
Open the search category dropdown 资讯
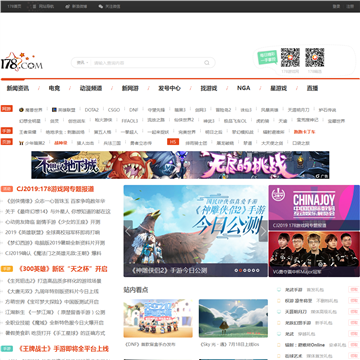[x=82, y=63]
